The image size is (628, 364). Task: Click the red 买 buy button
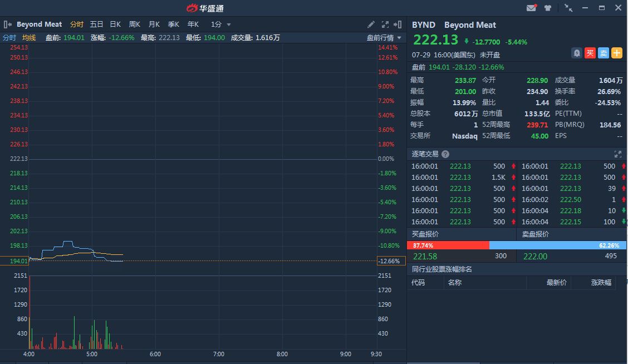pyautogui.click(x=590, y=53)
